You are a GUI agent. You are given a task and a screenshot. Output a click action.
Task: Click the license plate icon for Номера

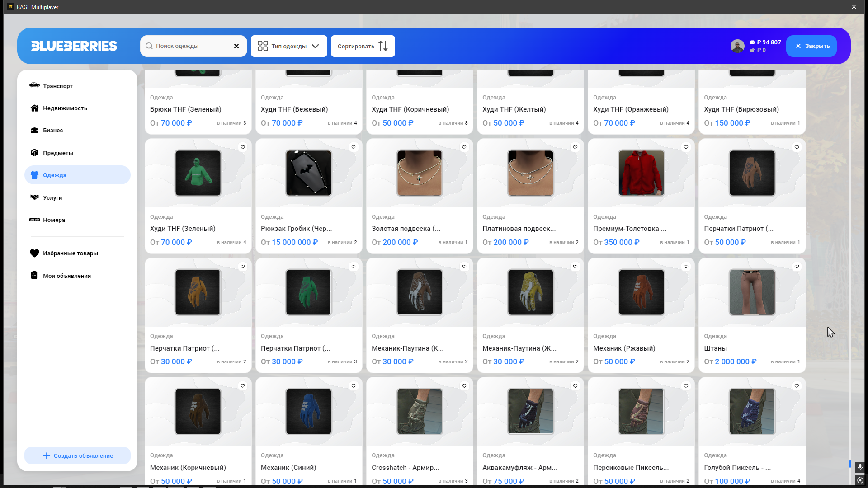[x=34, y=220]
